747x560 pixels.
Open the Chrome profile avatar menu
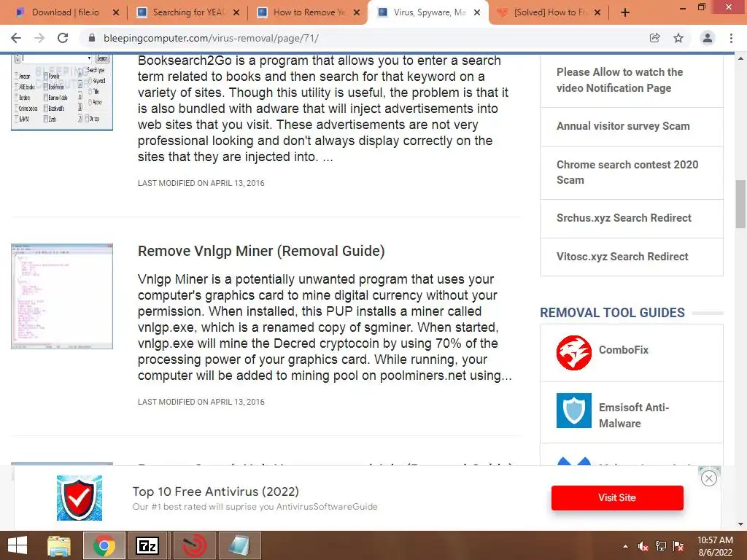(708, 38)
